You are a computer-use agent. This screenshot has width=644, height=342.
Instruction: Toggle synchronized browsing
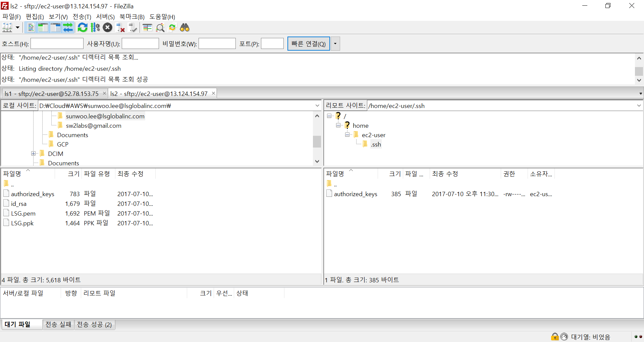click(x=172, y=27)
